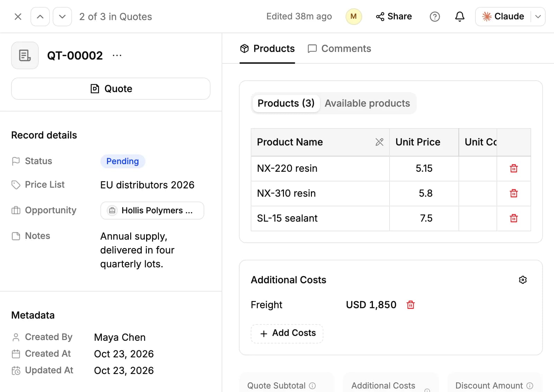Click the 7.5 unit price cell
The height and width of the screenshot is (392, 554).
(424, 218)
